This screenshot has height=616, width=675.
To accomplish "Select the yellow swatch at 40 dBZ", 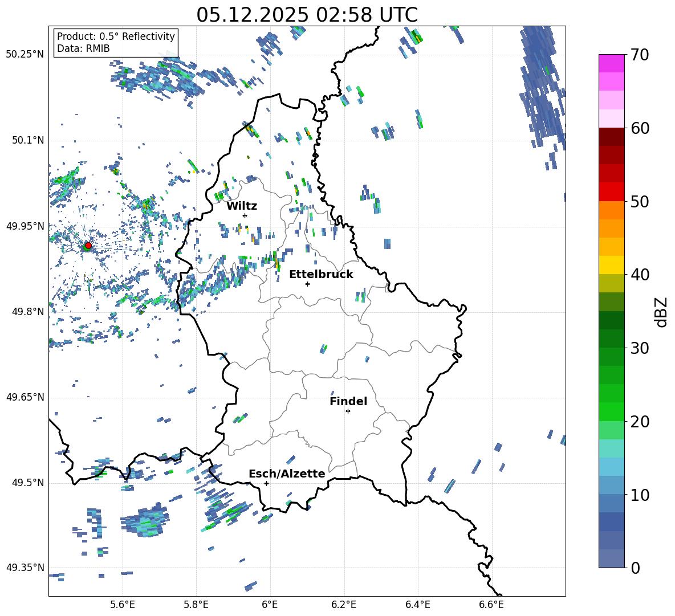I will pyautogui.click(x=612, y=264).
